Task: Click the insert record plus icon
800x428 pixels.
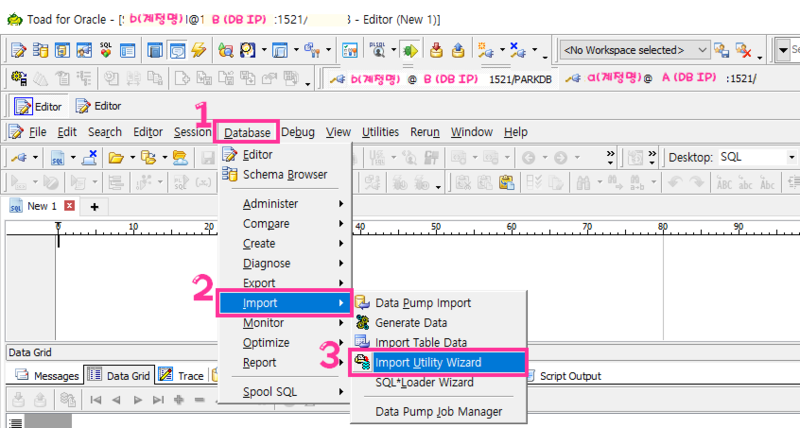Action: pyautogui.click(x=179, y=400)
